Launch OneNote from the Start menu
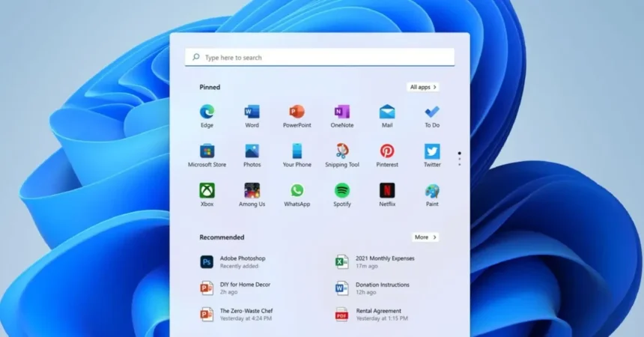This screenshot has width=644, height=337. tap(342, 116)
